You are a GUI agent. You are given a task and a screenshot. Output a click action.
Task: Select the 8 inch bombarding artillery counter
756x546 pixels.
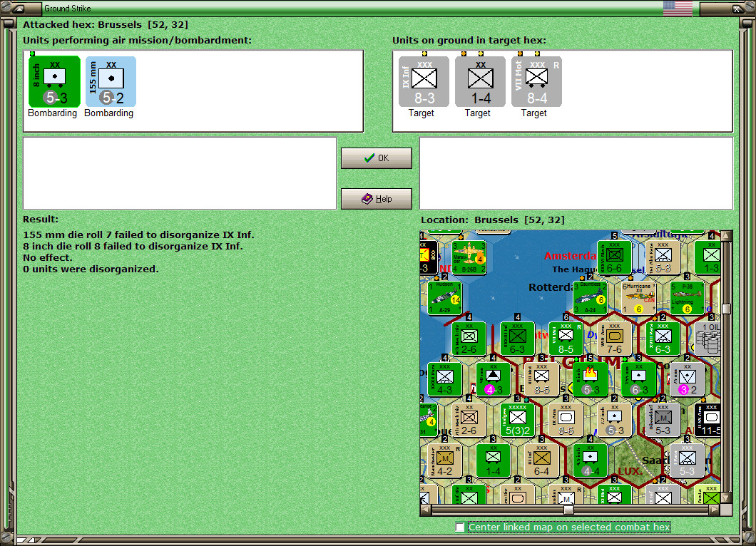[54, 81]
